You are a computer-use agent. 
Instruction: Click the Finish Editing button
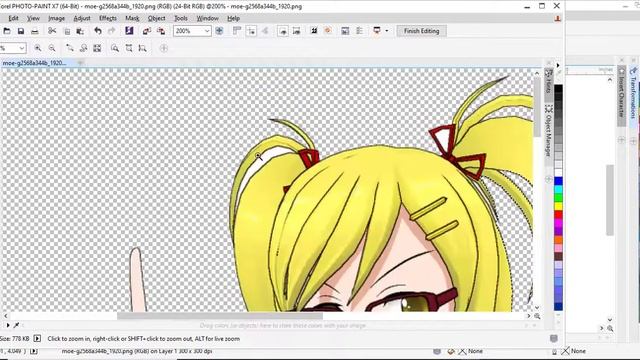(421, 31)
